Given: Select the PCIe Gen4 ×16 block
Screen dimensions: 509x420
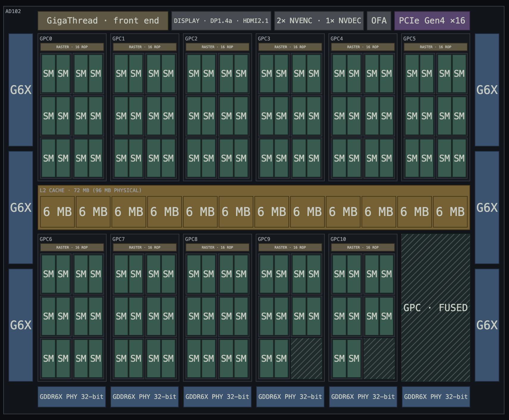Looking at the screenshot, I should click(432, 21).
